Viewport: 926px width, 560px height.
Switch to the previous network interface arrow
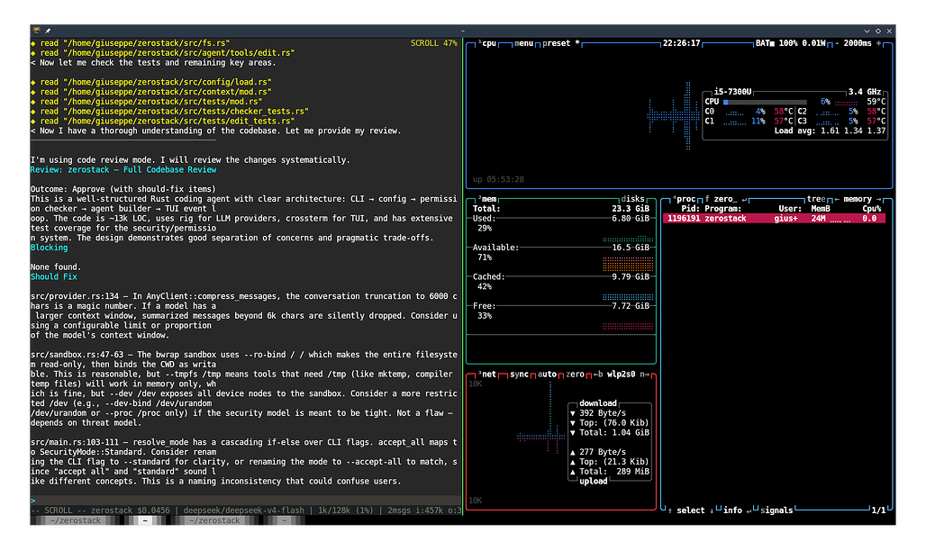point(597,375)
